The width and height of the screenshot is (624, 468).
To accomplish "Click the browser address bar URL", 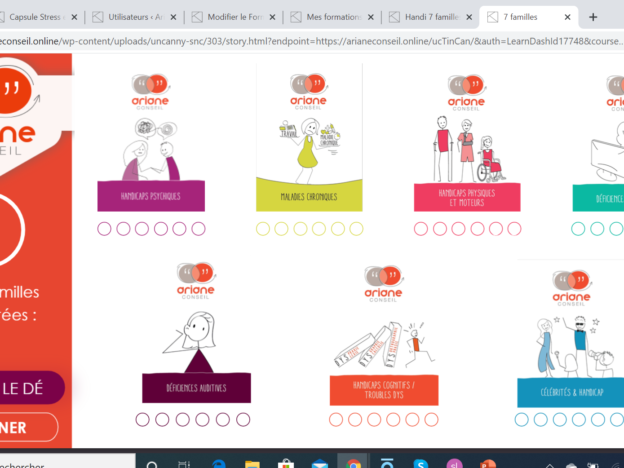I will [300, 40].
